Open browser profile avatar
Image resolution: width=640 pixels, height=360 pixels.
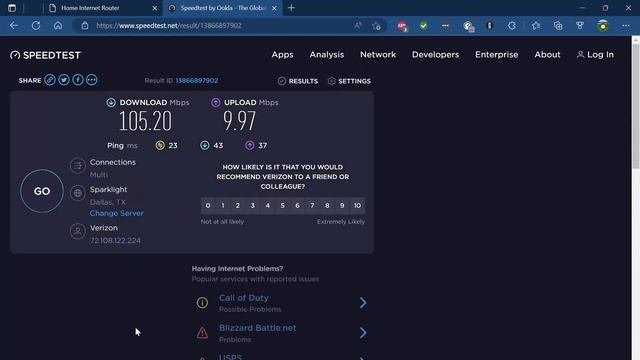603,26
